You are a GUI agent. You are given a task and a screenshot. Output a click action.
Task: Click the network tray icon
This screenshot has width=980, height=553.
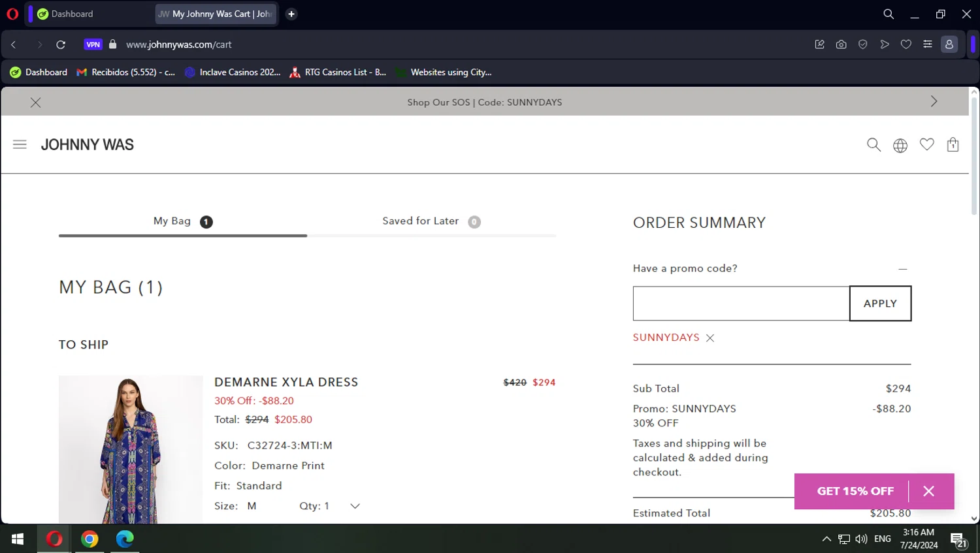[844, 539]
